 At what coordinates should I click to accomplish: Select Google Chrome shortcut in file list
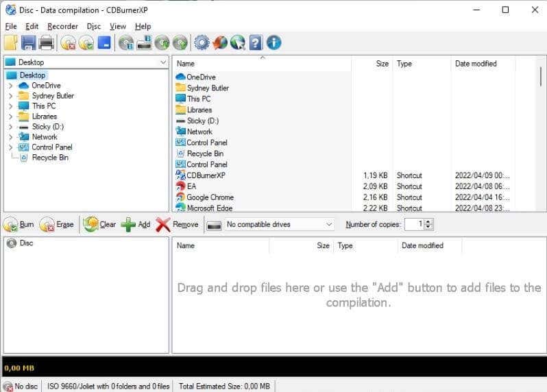coord(210,197)
